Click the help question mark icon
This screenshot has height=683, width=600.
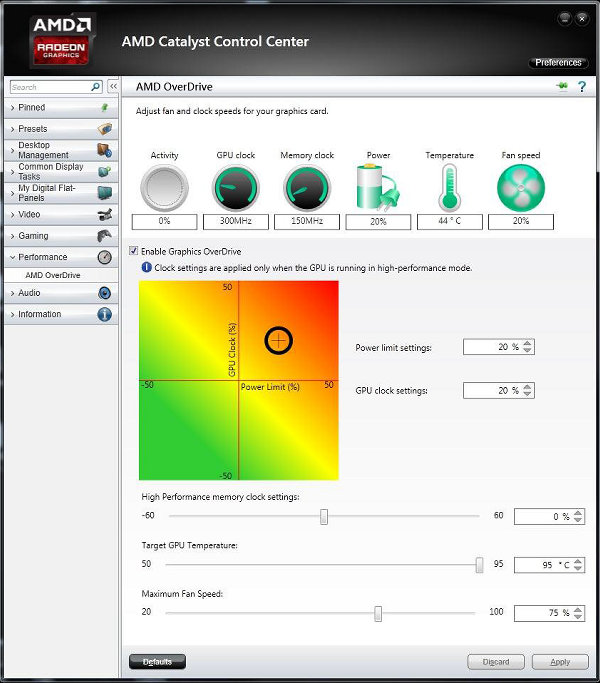coord(581,87)
